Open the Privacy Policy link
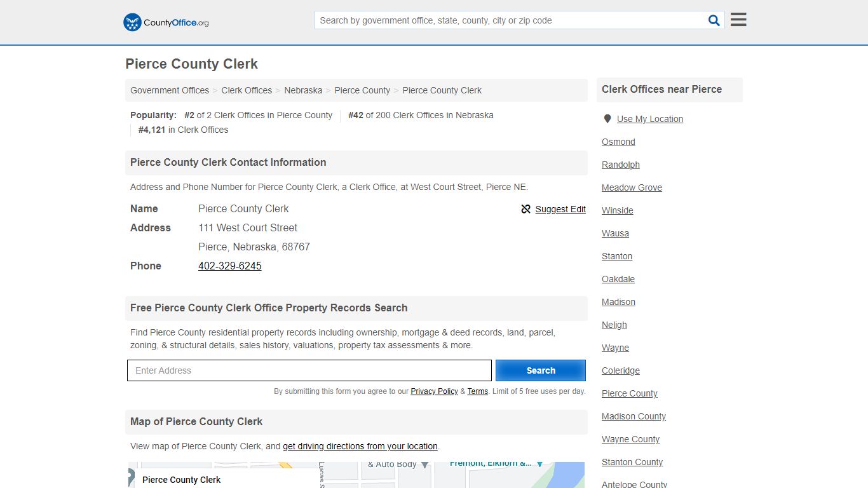Viewport: 868px width, 488px height. (x=434, y=391)
